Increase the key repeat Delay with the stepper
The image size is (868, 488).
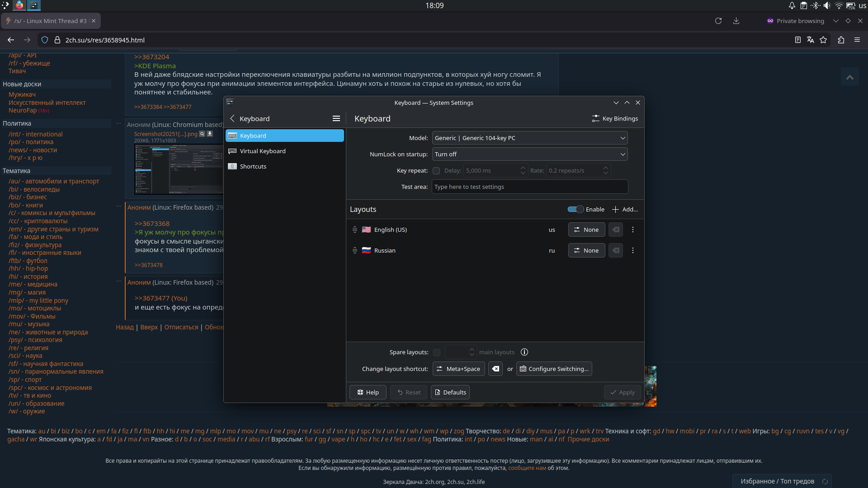(523, 168)
